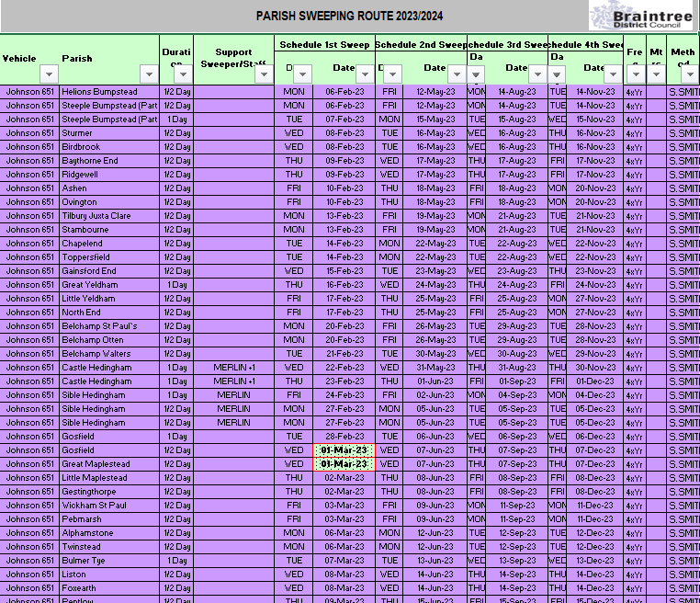Open the Method column filter dropdown
The width and height of the screenshot is (700, 603).
[x=690, y=74]
